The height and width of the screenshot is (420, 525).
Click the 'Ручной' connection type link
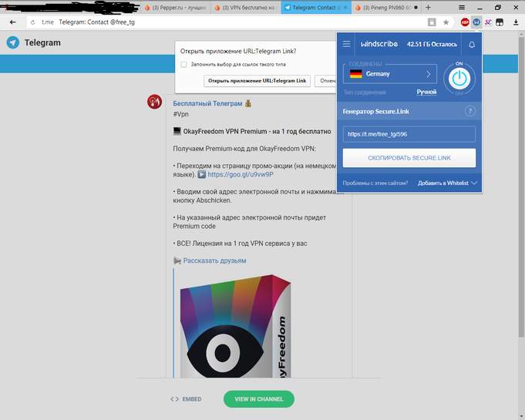click(x=426, y=92)
